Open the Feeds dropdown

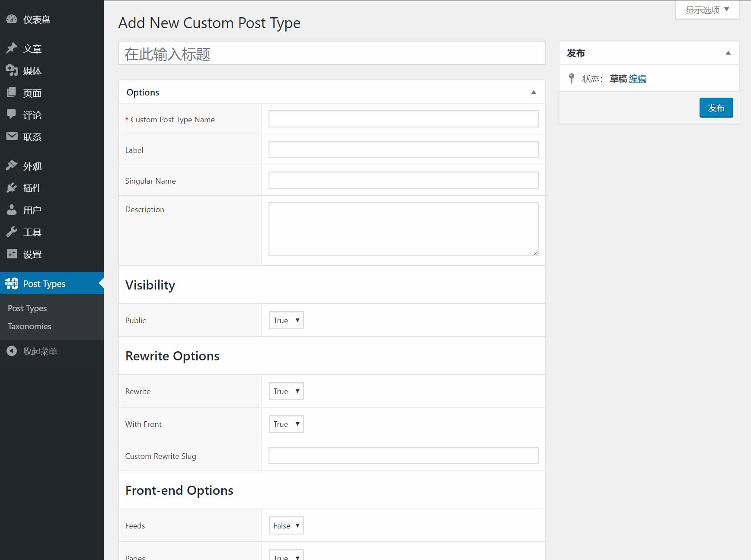click(286, 525)
